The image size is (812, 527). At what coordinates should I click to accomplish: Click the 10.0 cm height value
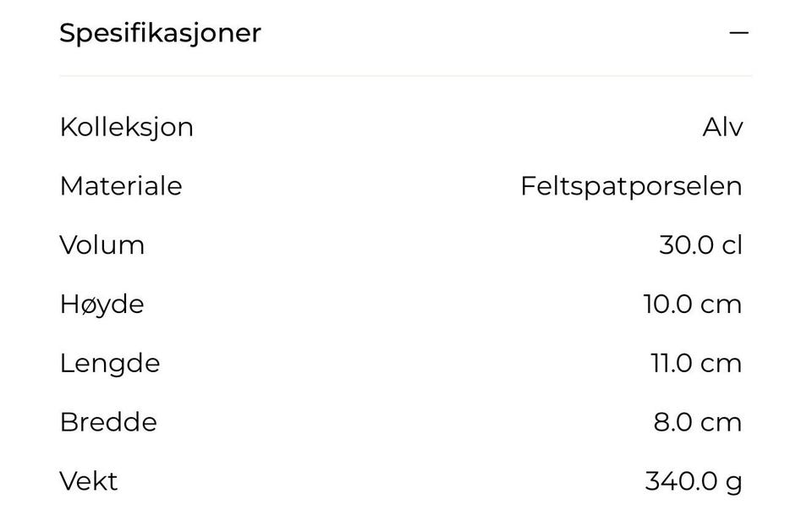point(693,304)
